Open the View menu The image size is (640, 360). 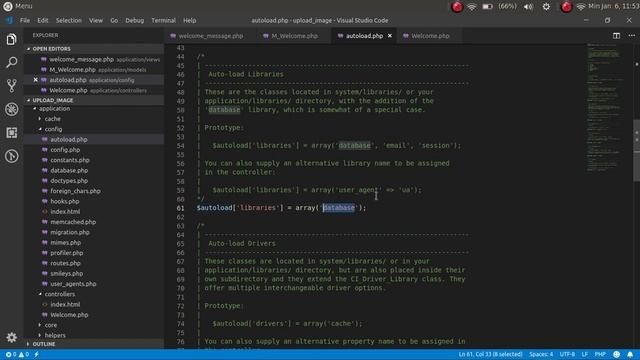pos(96,20)
